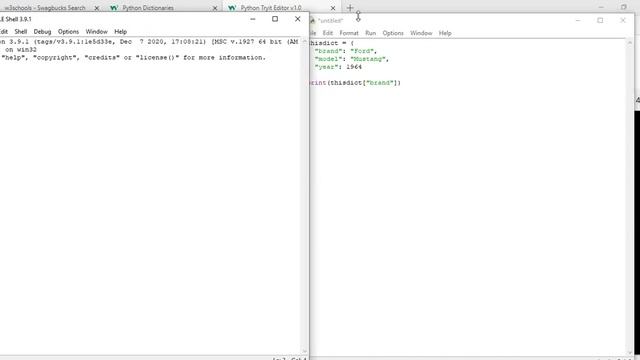
Task: Switch to w3schools Swagbucks Search browser tab
Action: 45,8
